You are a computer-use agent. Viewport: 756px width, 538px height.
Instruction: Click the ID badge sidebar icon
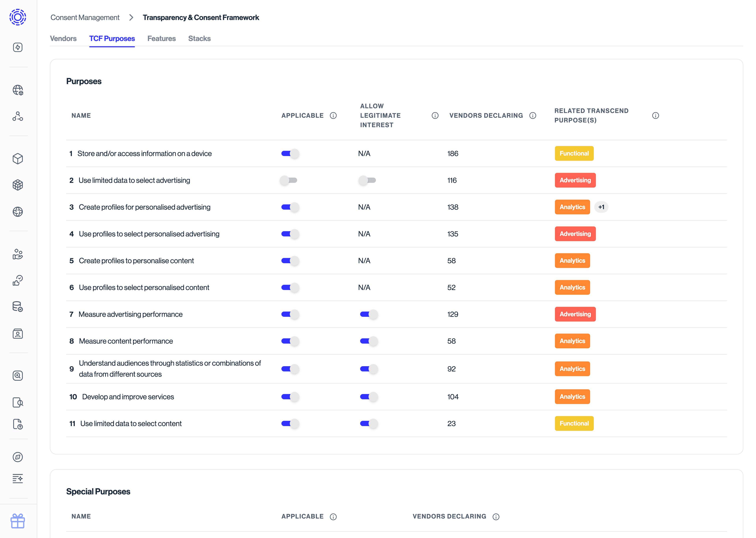pyautogui.click(x=18, y=334)
